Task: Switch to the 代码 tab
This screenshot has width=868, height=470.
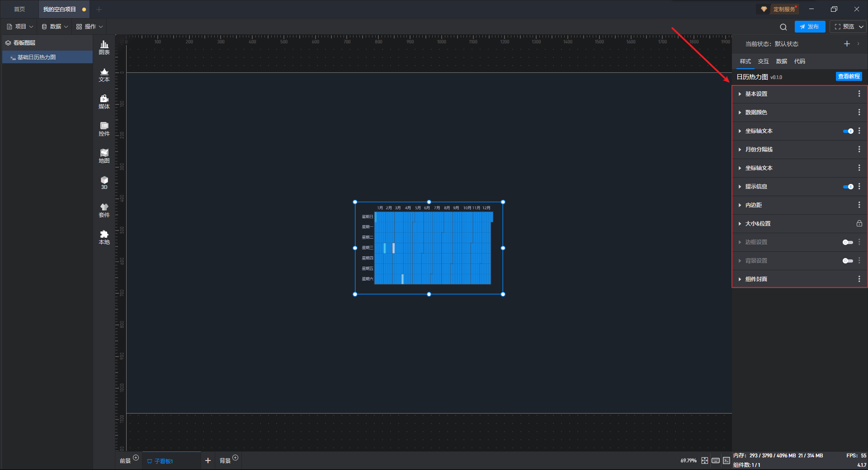Action: [799, 61]
